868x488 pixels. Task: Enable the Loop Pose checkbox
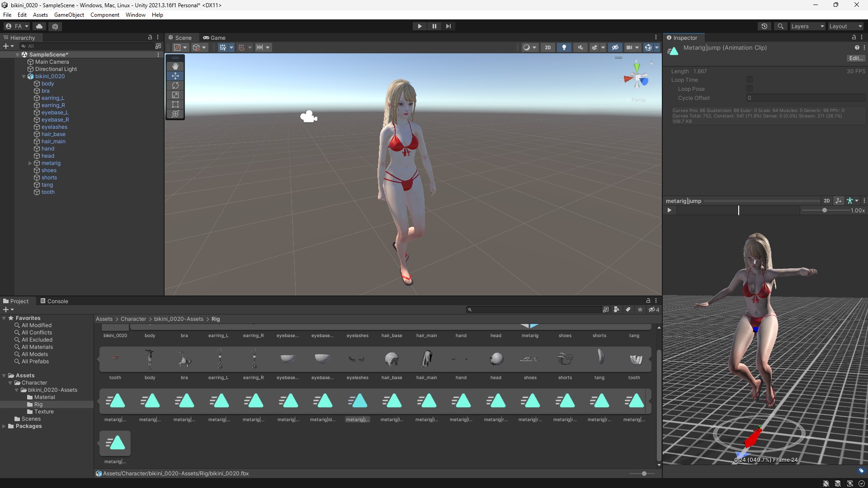pyautogui.click(x=750, y=89)
